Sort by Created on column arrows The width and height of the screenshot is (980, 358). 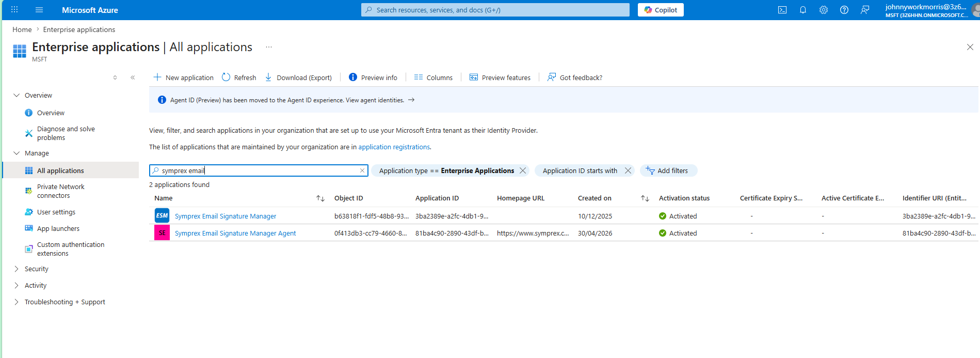(645, 198)
